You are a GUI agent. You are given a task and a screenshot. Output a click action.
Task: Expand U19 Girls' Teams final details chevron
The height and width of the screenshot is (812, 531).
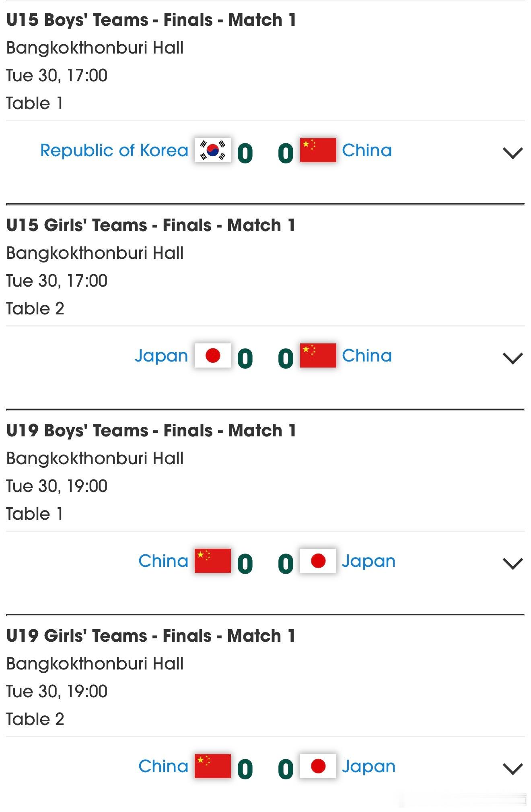512,769
